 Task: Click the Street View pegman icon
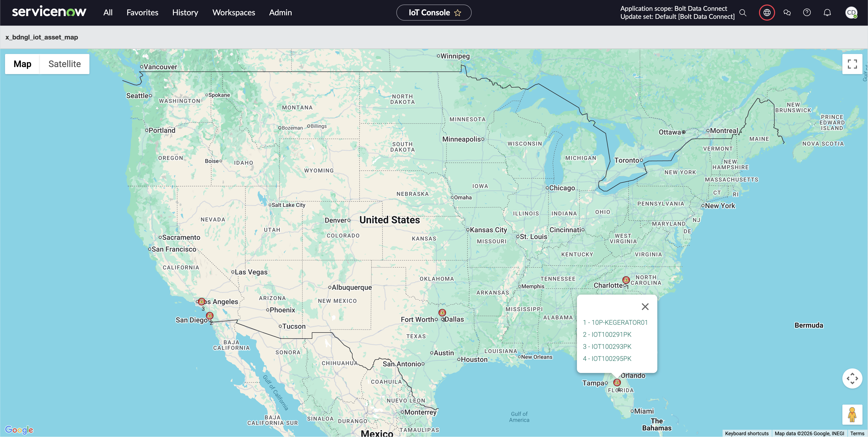(x=852, y=415)
